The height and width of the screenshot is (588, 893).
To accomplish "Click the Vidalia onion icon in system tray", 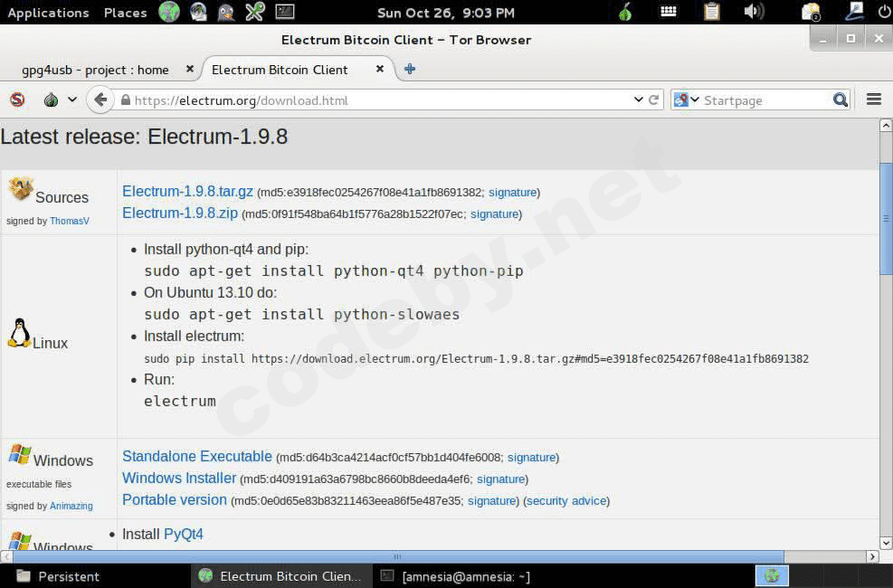I will (625, 12).
